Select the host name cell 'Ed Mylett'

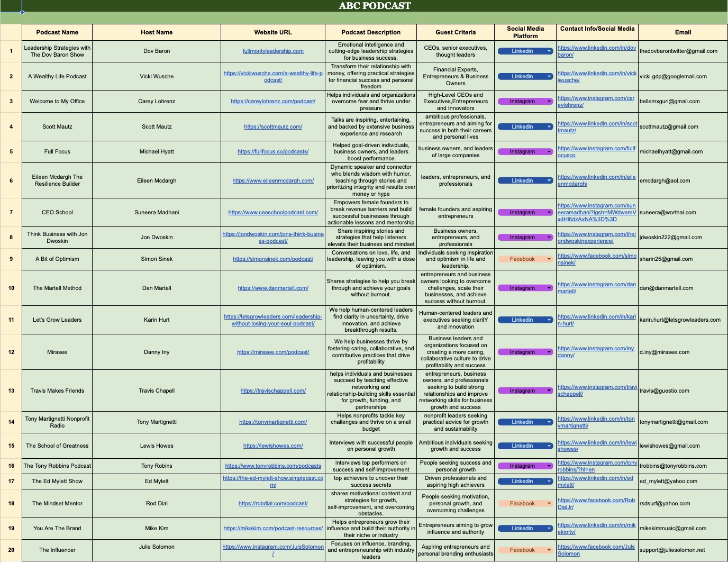click(x=157, y=482)
